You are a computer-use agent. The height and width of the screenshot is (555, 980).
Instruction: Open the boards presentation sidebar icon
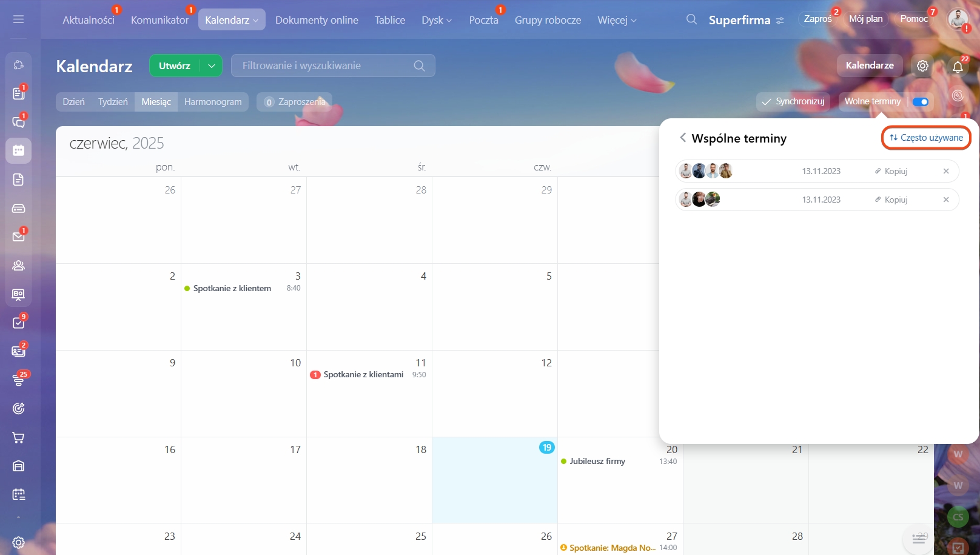pyautogui.click(x=18, y=294)
